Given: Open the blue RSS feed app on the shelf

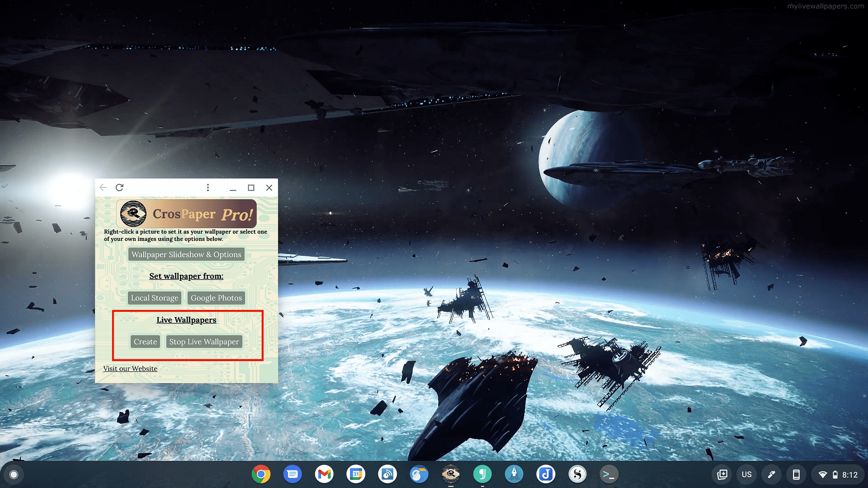Looking at the screenshot, I should click(388, 474).
